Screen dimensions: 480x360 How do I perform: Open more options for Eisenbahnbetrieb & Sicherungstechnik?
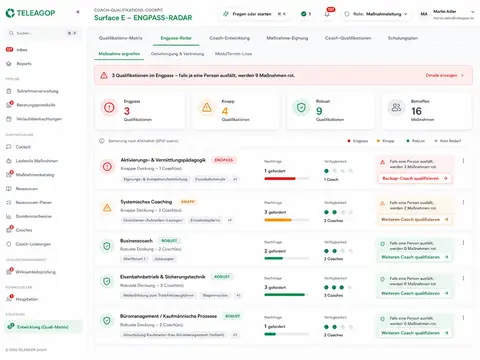tap(463, 278)
